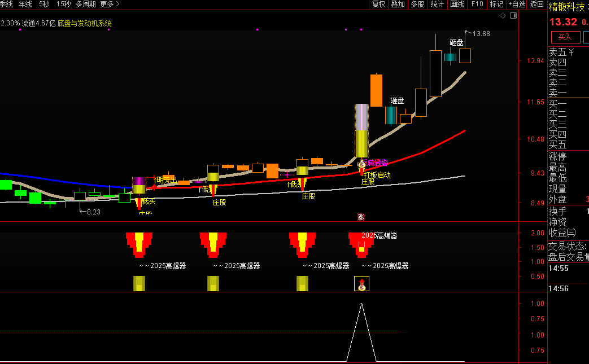This screenshot has height=364, width=589.
Task: Click the first yellow bar signal in indicator pane
Action: [139, 283]
